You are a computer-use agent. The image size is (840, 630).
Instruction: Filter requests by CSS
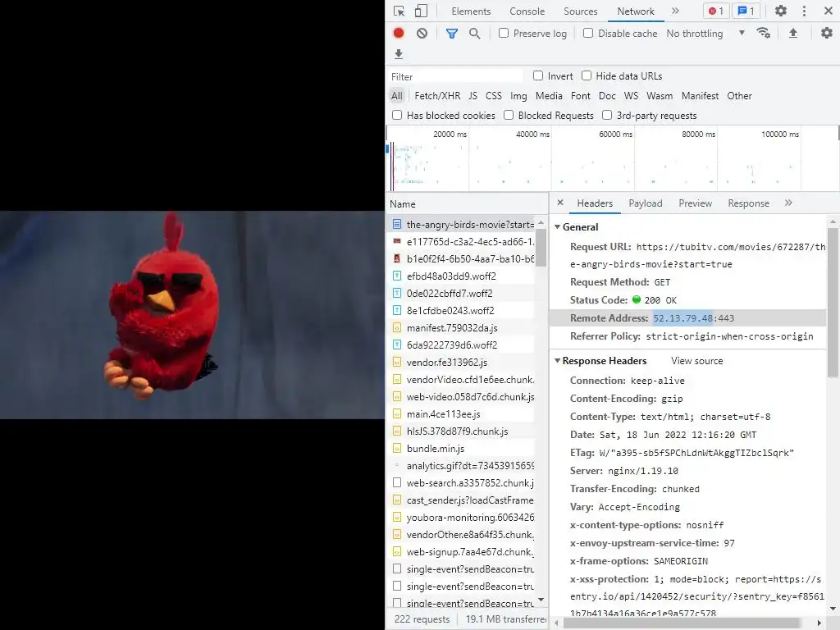(x=493, y=96)
